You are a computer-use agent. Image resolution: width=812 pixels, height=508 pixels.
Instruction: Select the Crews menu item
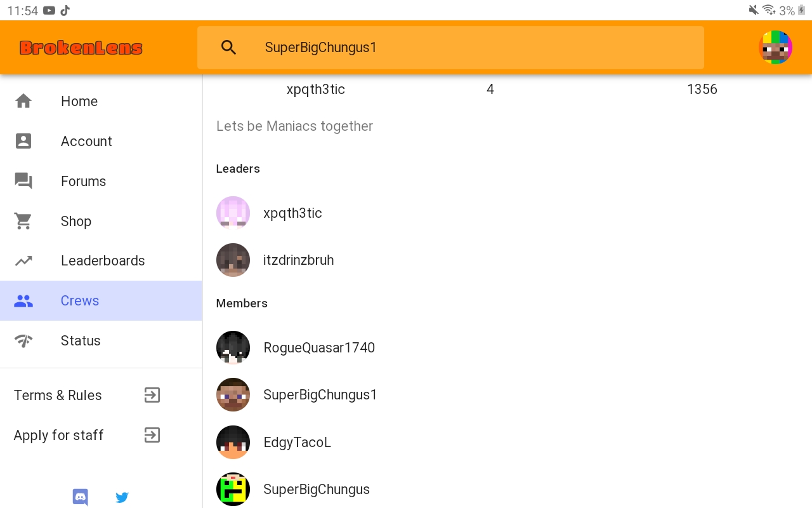(101, 300)
